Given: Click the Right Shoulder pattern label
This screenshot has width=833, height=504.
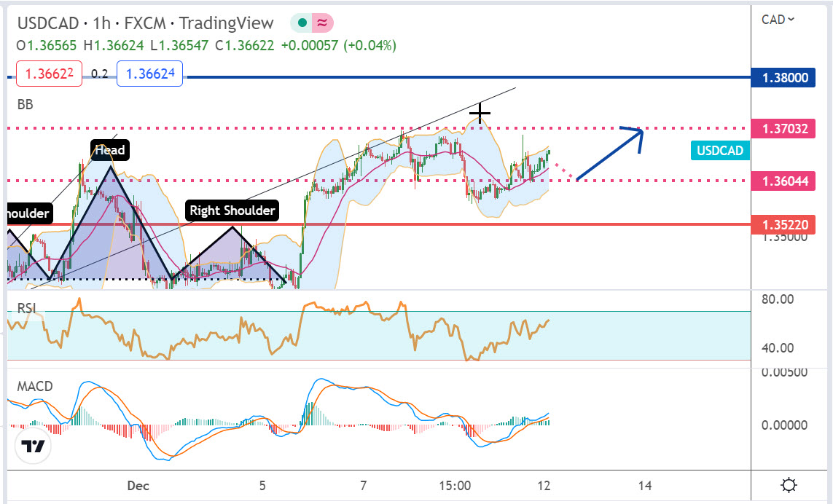Looking at the screenshot, I should tap(232, 210).
